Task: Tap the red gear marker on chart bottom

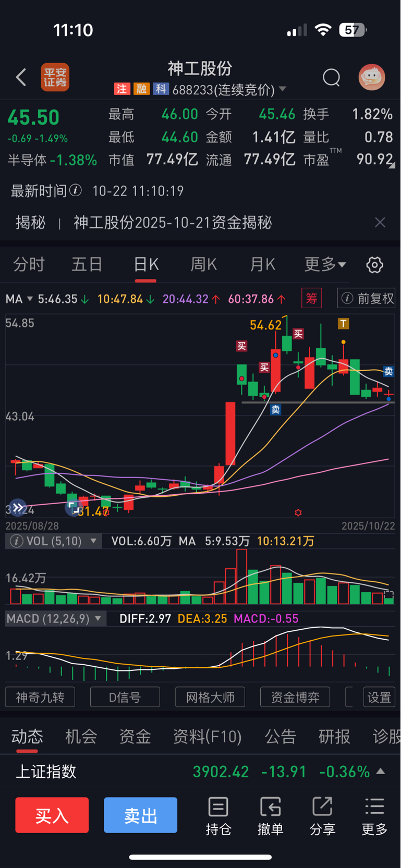Action: click(x=298, y=512)
